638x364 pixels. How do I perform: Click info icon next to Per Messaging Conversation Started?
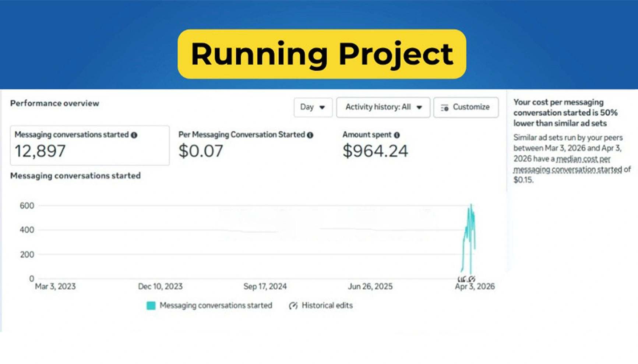point(310,135)
